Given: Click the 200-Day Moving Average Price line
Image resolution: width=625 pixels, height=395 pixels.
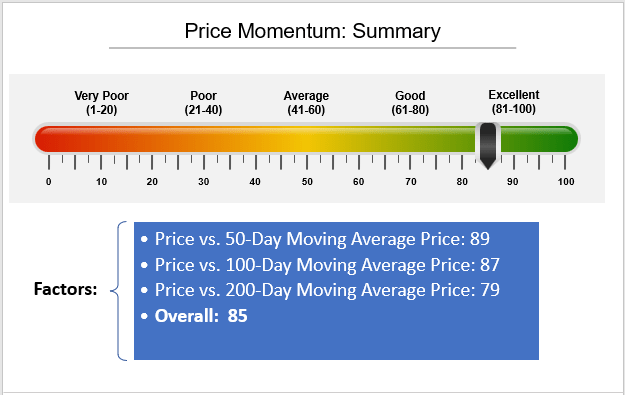Looking at the screenshot, I should [x=320, y=290].
